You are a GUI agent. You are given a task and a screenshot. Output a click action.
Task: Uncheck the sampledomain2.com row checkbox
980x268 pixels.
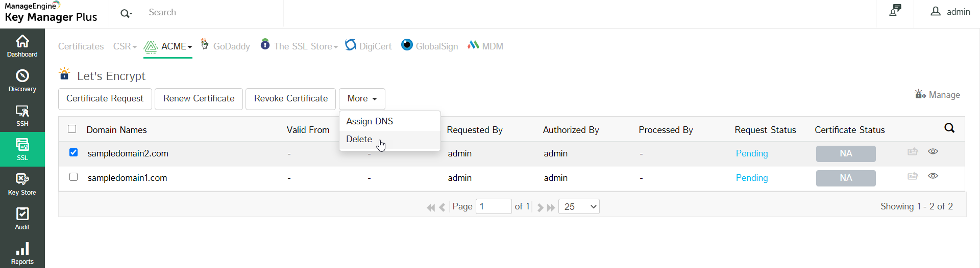pyautogui.click(x=73, y=153)
